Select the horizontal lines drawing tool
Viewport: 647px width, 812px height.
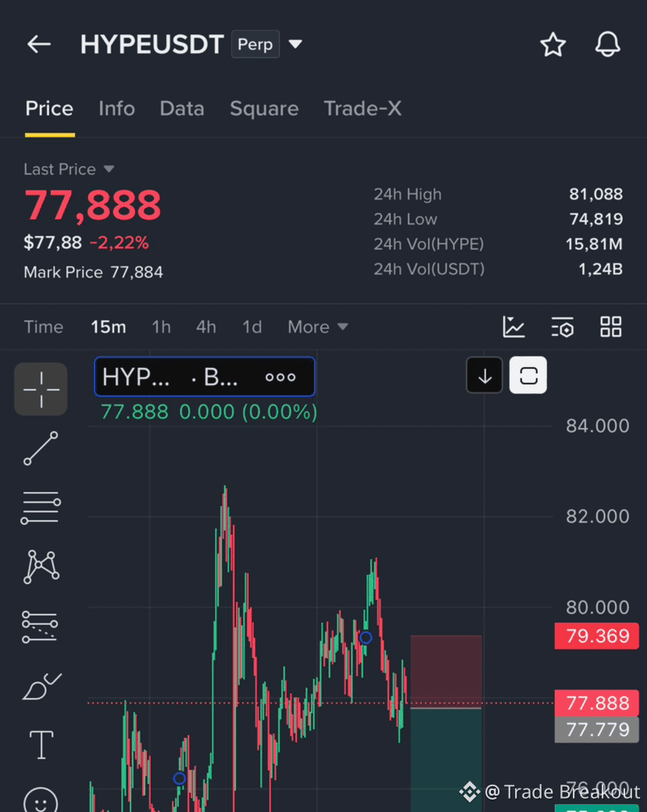tap(41, 508)
